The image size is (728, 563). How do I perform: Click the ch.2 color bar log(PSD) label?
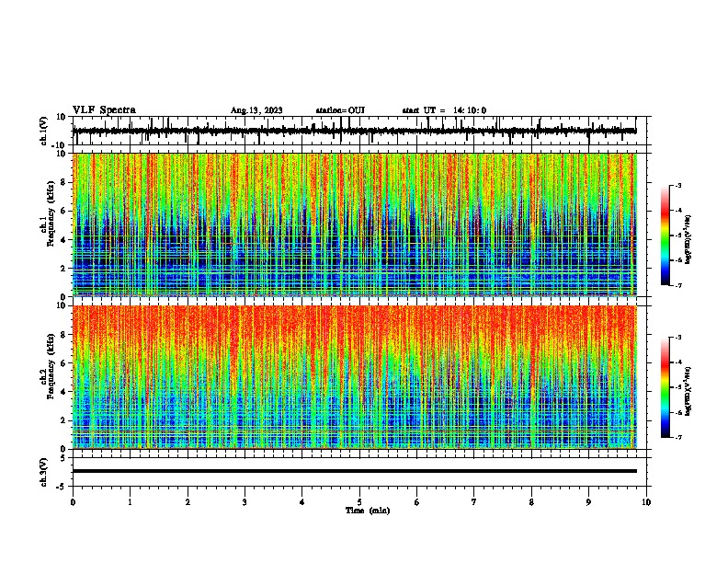(688, 391)
